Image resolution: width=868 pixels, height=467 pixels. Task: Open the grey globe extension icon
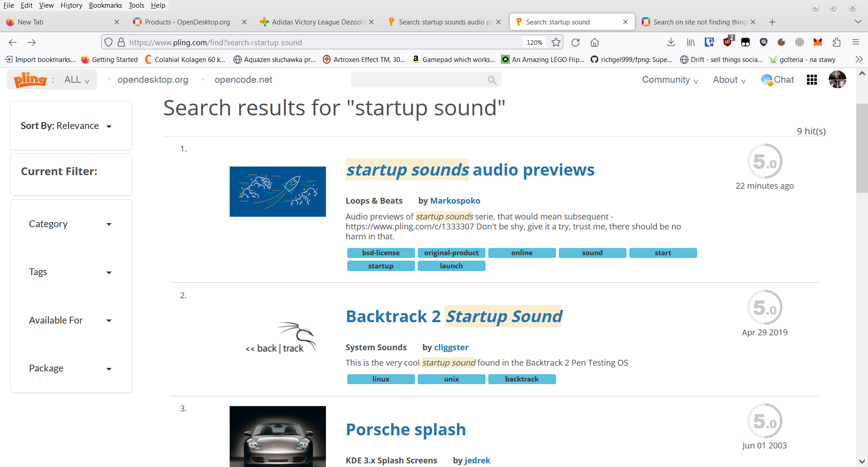[x=800, y=42]
